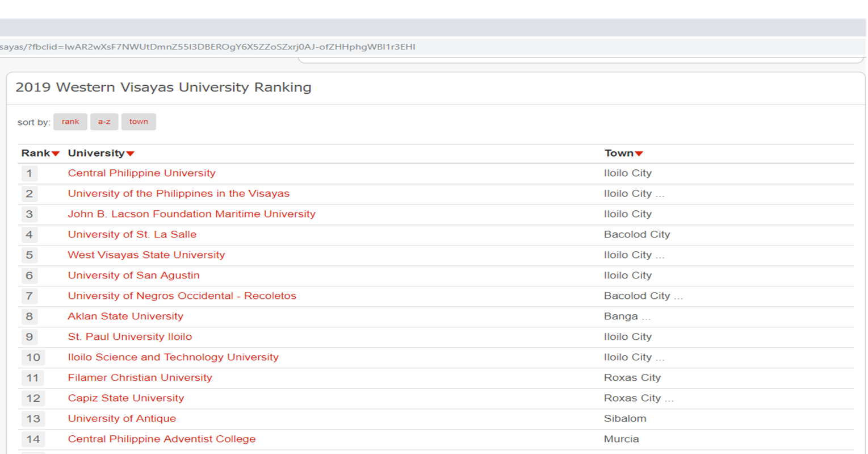Open University of St. La Salle link
This screenshot has width=868, height=454.
[132, 235]
